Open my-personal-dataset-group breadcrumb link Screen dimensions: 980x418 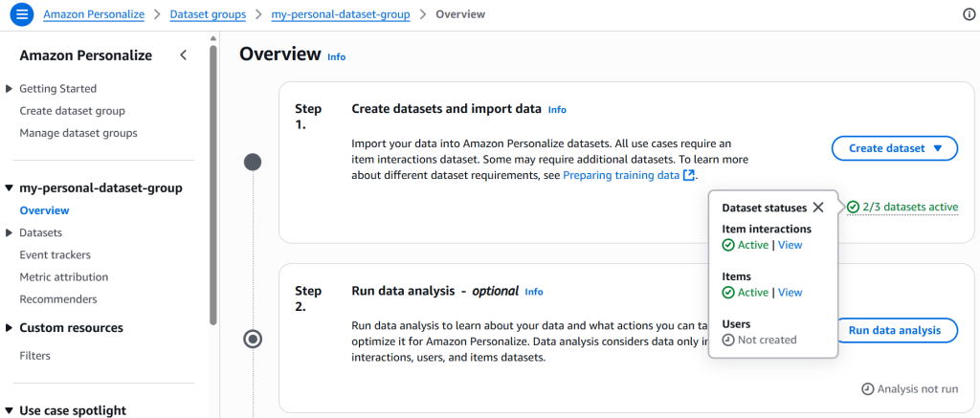[341, 13]
